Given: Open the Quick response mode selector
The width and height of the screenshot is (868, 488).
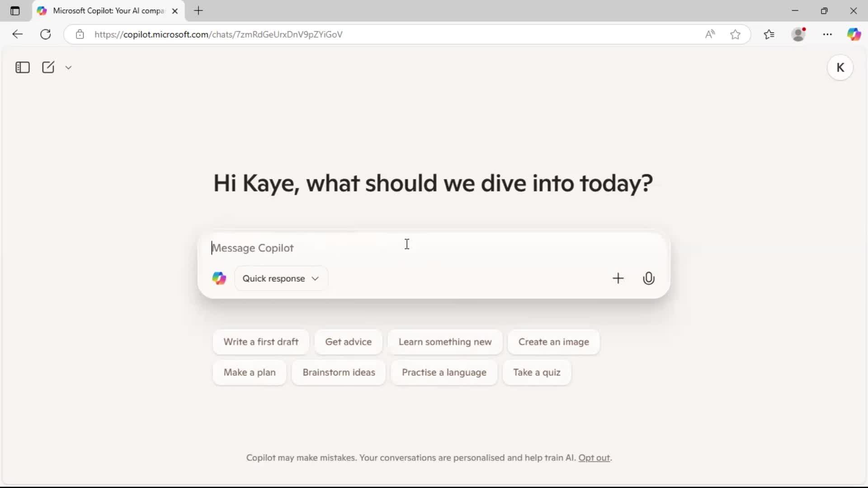Looking at the screenshot, I should [x=281, y=278].
